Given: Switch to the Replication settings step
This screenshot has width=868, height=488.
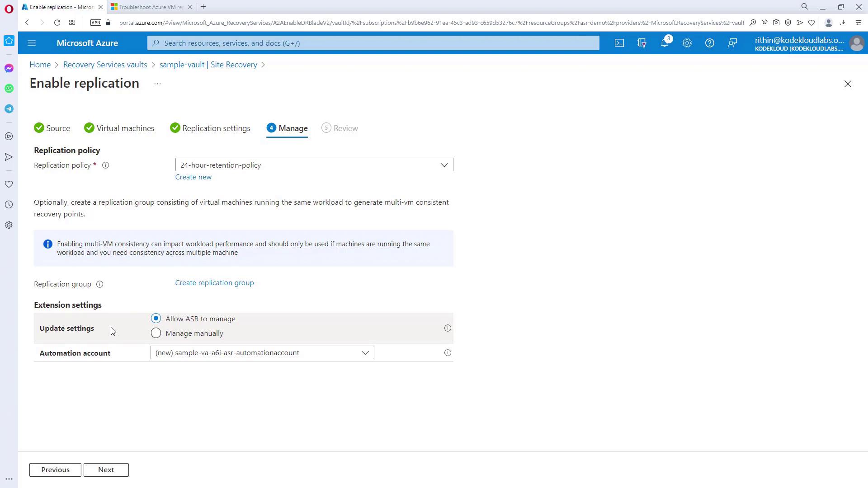Looking at the screenshot, I should click(216, 128).
